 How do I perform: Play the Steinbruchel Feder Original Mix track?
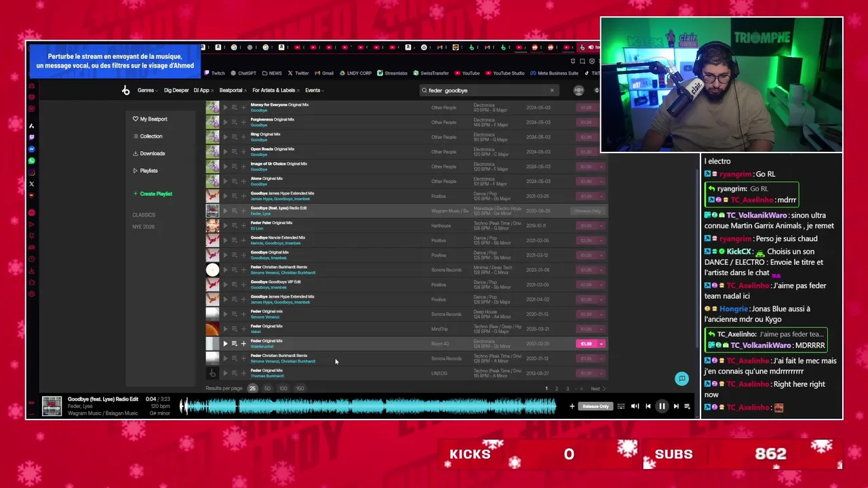[x=226, y=344]
